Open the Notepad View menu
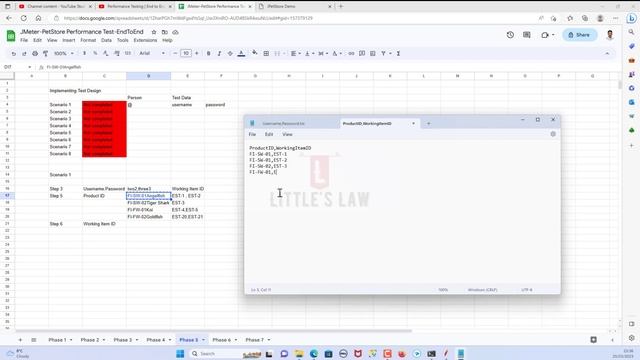The width and height of the screenshot is (640, 360). pos(287,134)
